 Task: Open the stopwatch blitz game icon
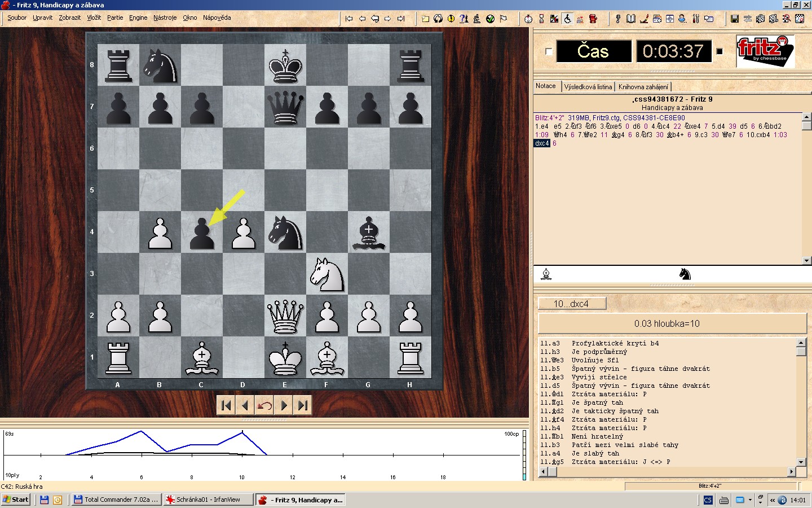click(x=528, y=19)
